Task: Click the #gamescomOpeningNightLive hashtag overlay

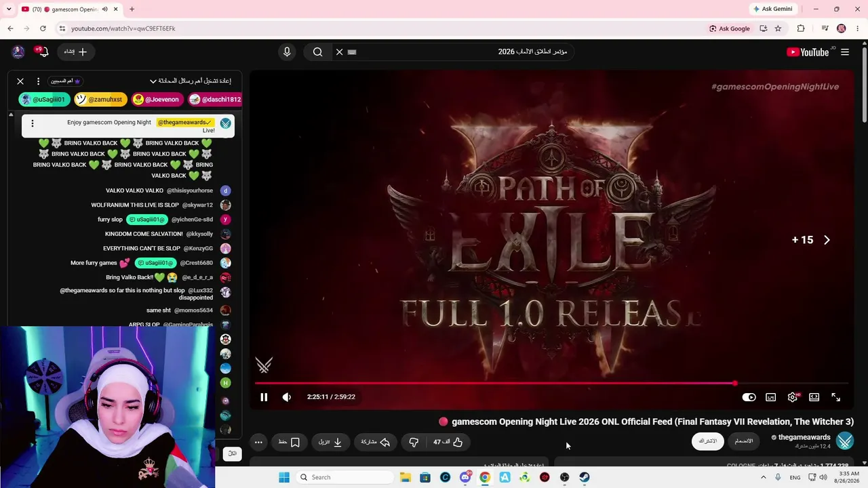Action: tap(775, 87)
